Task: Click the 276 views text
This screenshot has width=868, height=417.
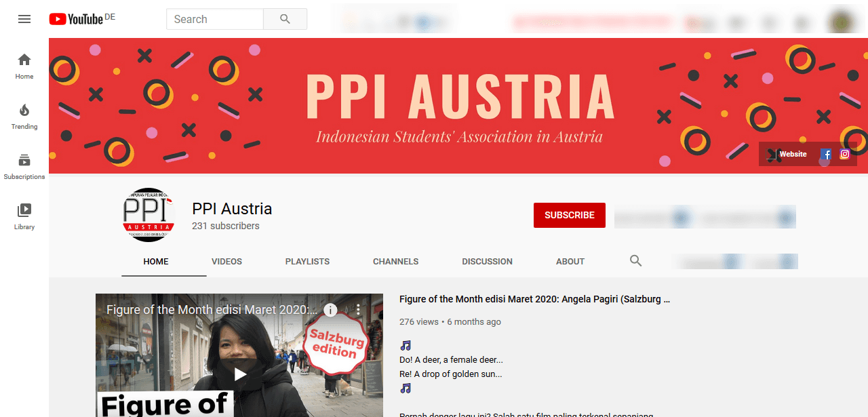Action: [418, 322]
